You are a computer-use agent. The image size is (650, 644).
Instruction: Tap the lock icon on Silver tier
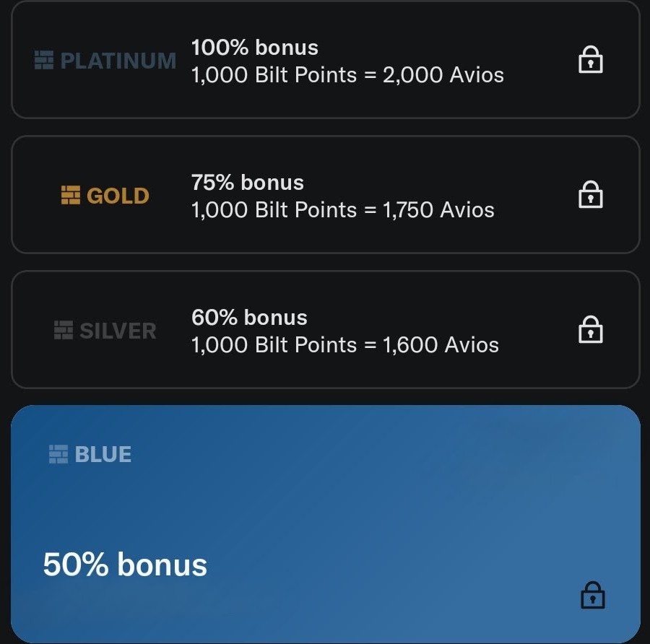pos(591,331)
